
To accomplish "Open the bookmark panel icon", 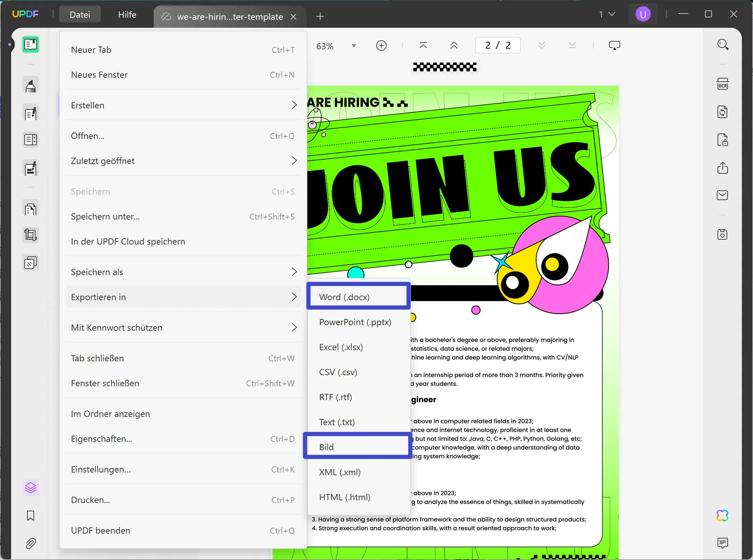I will tap(31, 516).
